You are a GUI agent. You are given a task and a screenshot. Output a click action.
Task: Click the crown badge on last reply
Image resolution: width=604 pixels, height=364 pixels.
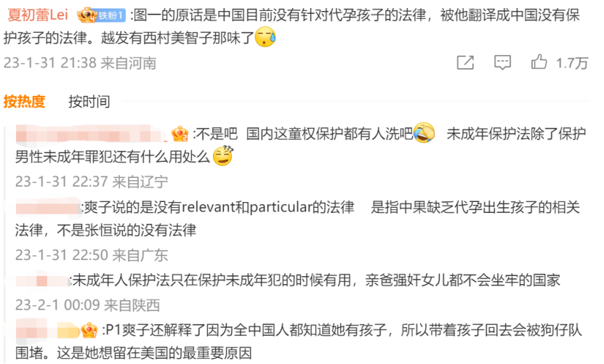[89, 330]
